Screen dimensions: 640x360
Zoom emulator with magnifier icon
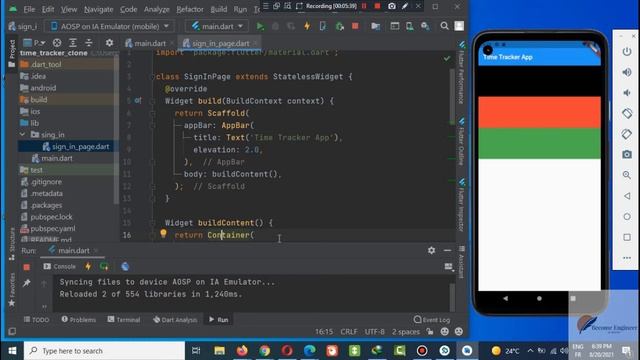627,175
